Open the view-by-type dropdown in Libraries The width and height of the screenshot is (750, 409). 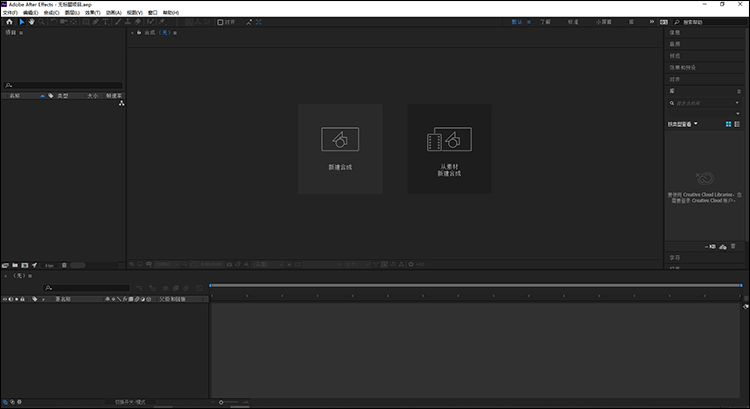683,124
